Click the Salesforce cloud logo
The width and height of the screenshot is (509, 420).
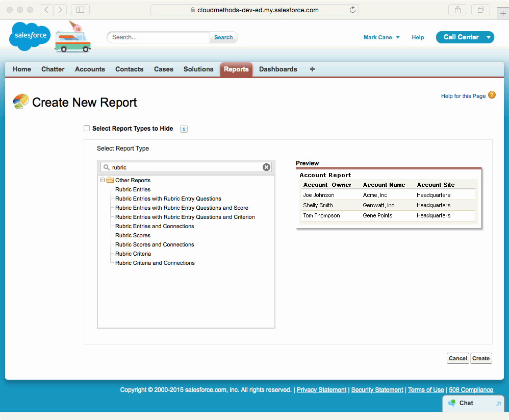click(x=30, y=36)
